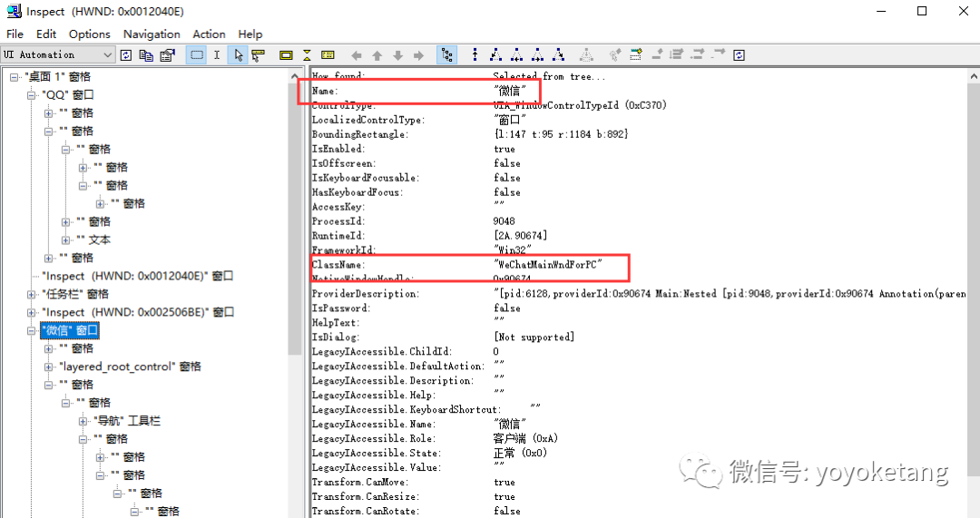Open the Help menu
Image resolution: width=980 pixels, height=518 pixels.
[x=250, y=34]
